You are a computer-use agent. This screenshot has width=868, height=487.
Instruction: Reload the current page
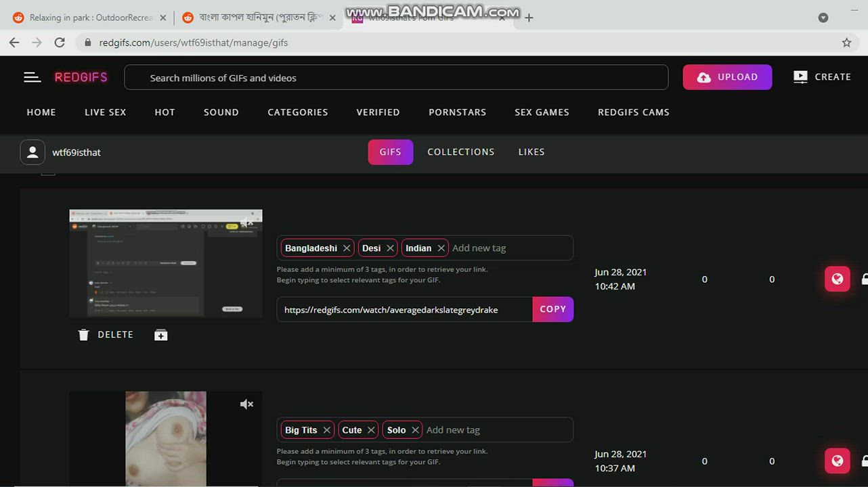[60, 42]
